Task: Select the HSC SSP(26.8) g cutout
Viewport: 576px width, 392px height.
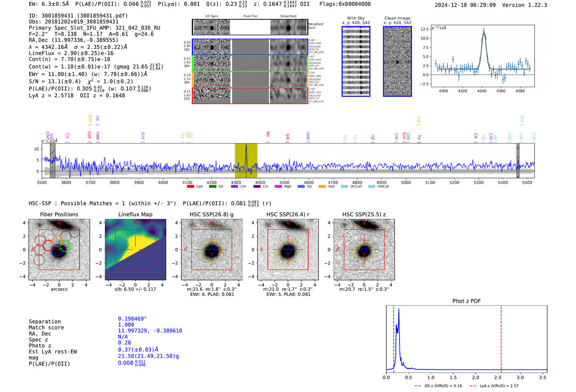Action: pos(211,250)
